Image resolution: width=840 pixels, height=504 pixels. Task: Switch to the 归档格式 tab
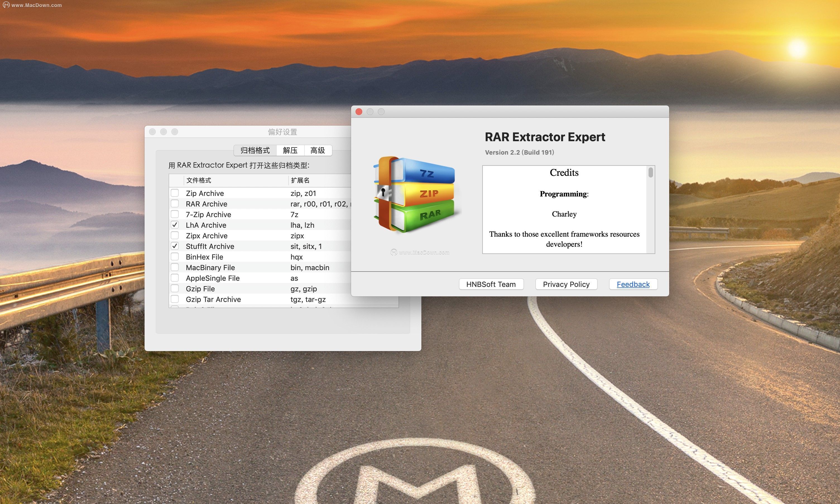pos(255,150)
